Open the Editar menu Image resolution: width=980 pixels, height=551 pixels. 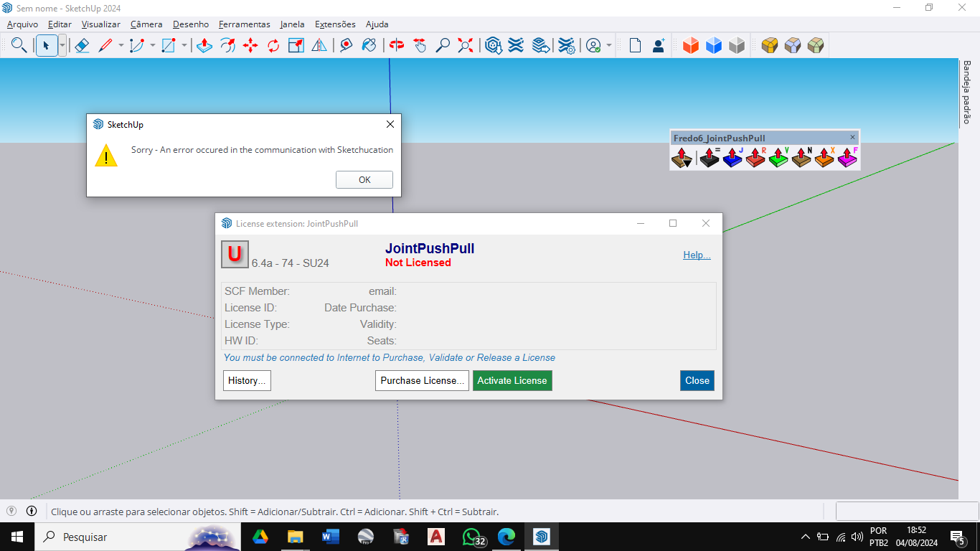[x=60, y=24]
